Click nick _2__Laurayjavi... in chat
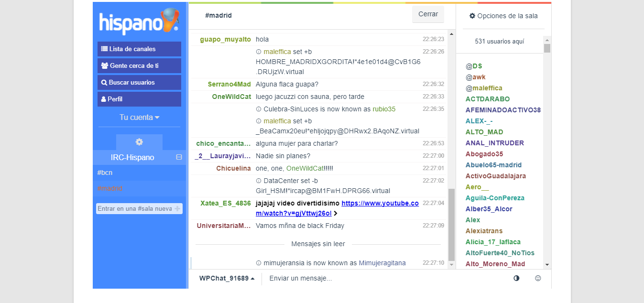 coord(222,156)
